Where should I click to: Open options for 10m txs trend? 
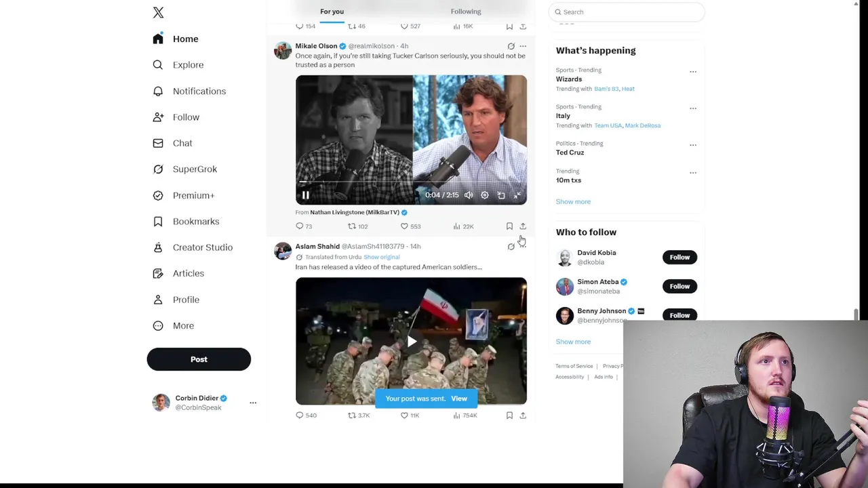point(693,172)
